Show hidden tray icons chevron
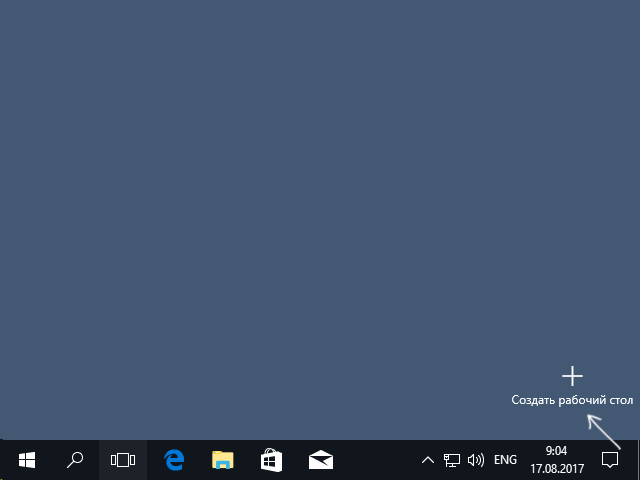The height and width of the screenshot is (480, 640). pyautogui.click(x=428, y=460)
